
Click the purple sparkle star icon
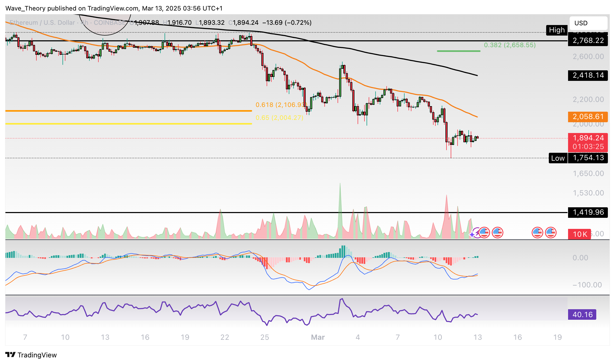pos(472,234)
